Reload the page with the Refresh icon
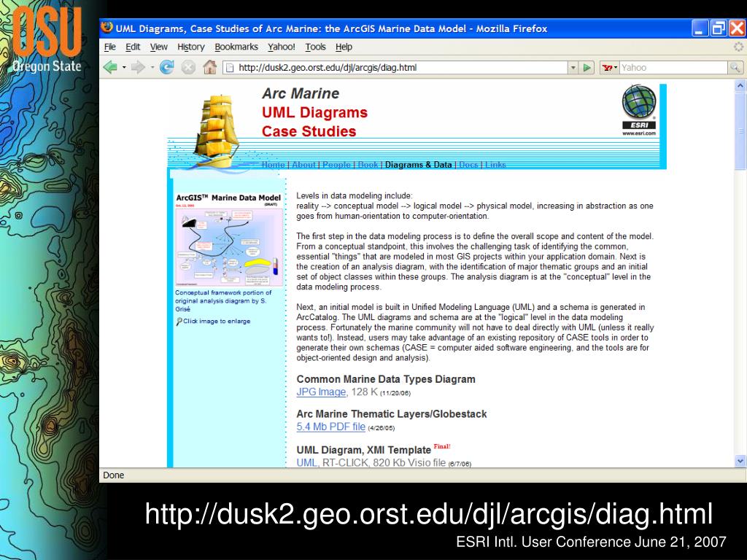 coord(166,67)
